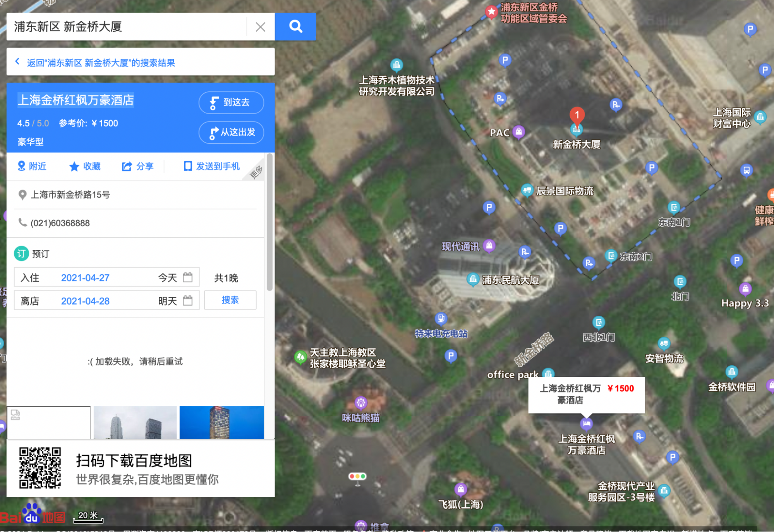Click the 到这去 route button
774x532 pixels.
click(x=231, y=103)
